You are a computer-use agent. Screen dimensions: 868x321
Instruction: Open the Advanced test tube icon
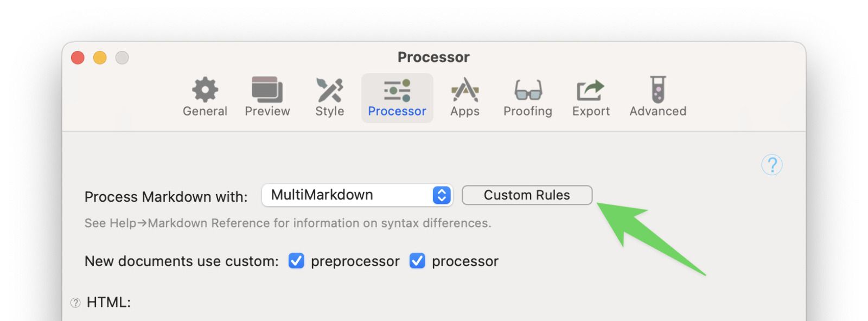658,89
